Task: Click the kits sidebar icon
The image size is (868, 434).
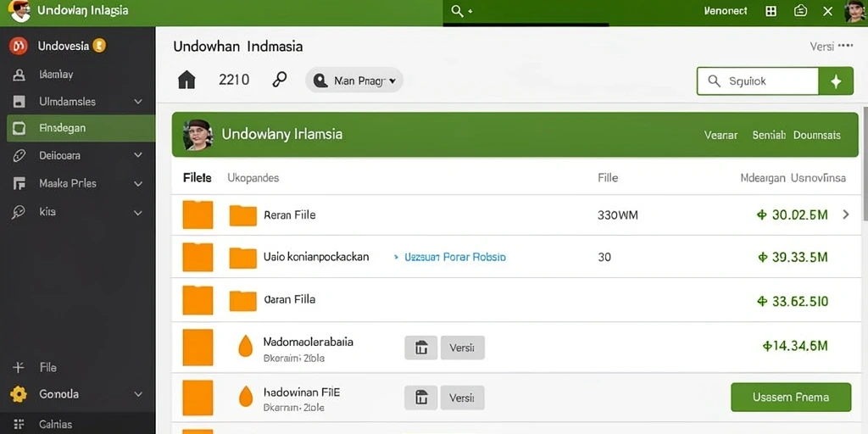Action: click(x=19, y=211)
